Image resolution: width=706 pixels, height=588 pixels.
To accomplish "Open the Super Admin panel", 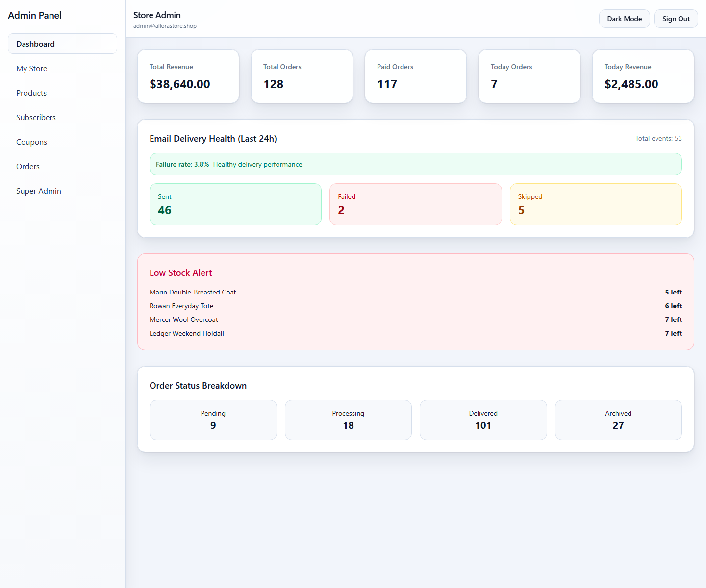I will click(39, 191).
